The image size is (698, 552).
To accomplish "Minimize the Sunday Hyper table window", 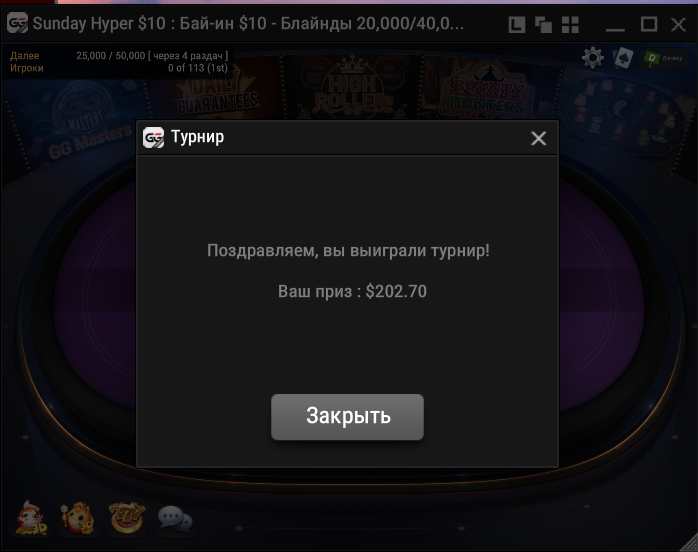I will 616,24.
